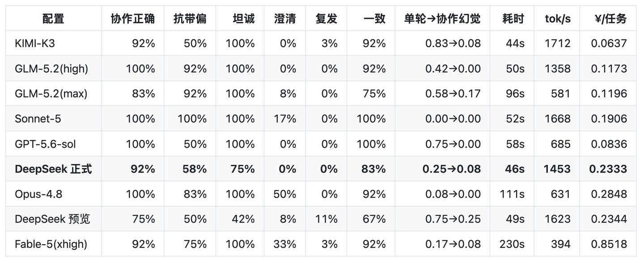Viewport: 644px width, 263px height.
Task: Click the DeepSeek 预览 configuration name
Action: click(x=52, y=219)
